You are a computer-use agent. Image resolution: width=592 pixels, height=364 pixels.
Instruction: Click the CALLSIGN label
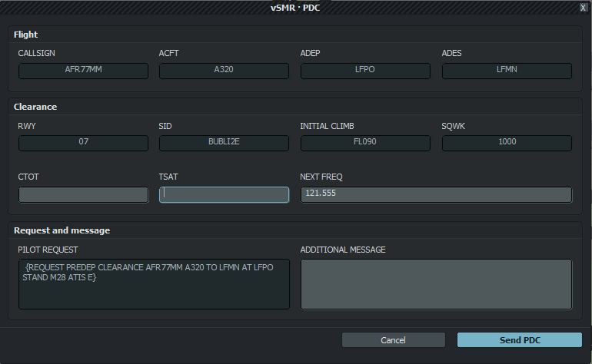click(37, 53)
